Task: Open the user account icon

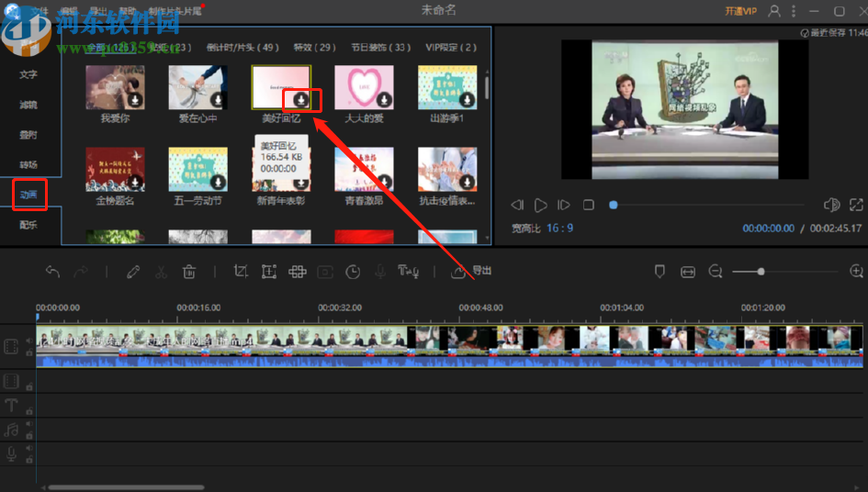Action: [x=774, y=10]
